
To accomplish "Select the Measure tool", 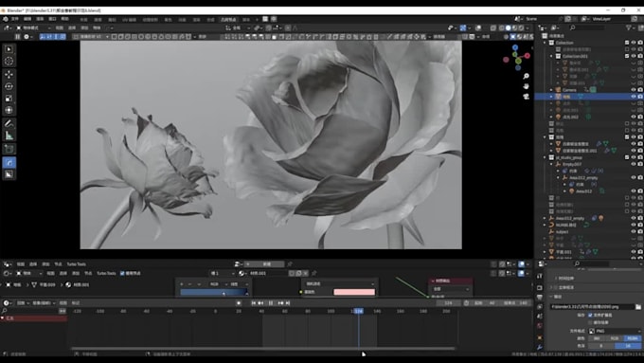I will point(9,136).
